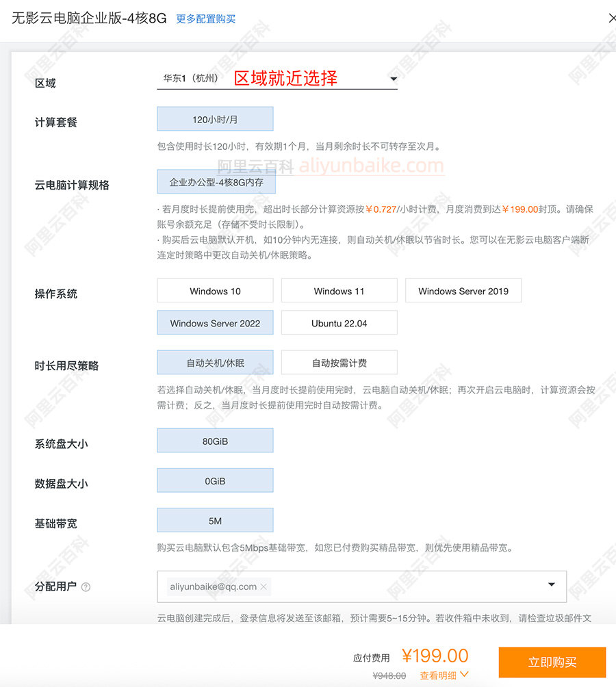Select Windows Server 2019

point(463,290)
